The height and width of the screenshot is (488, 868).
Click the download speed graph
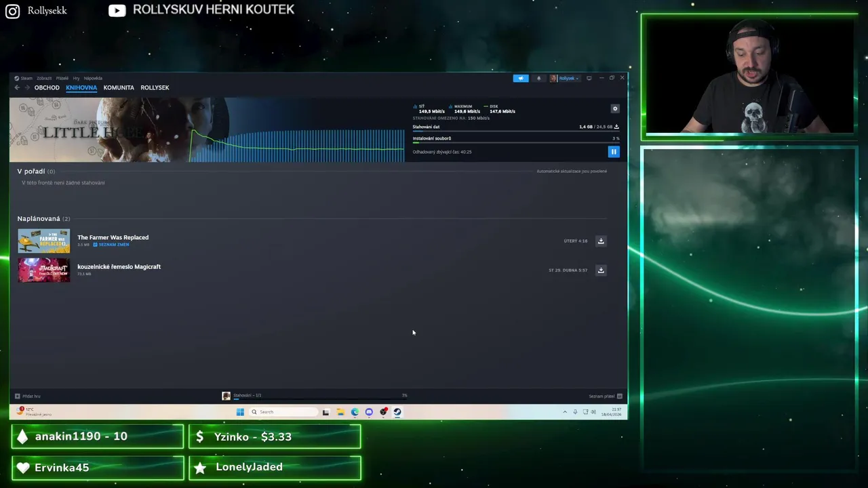point(297,144)
